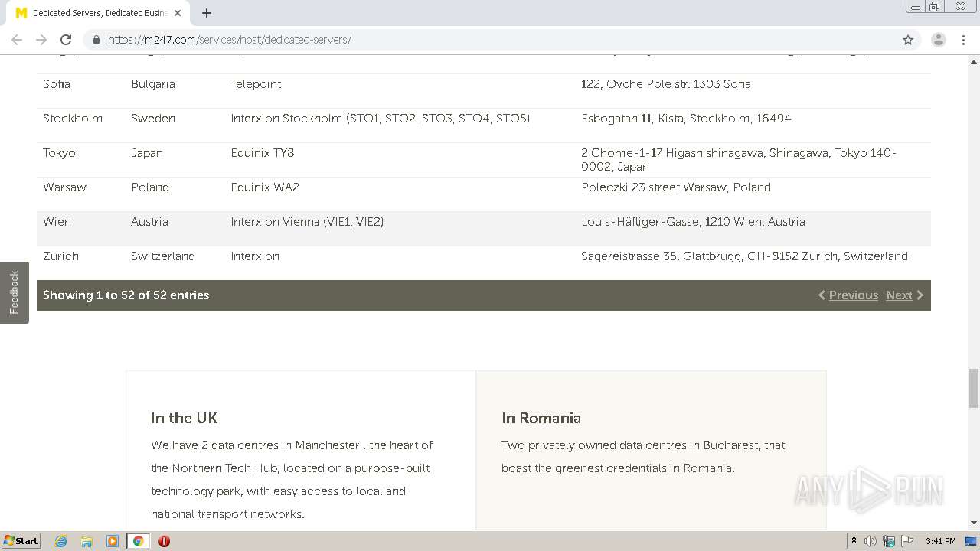980x551 pixels.
Task: Click the Poland country cell
Action: pyautogui.click(x=150, y=187)
